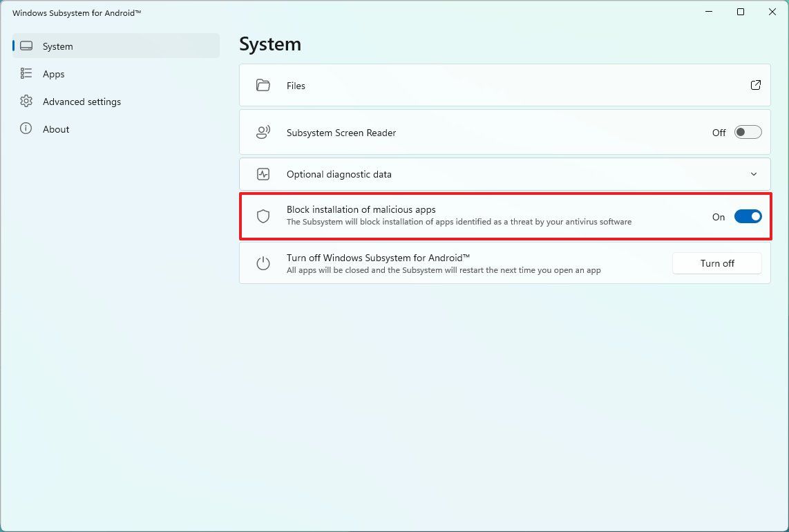Click the Apps sidebar icon
The height and width of the screenshot is (532, 789).
pyautogui.click(x=26, y=74)
